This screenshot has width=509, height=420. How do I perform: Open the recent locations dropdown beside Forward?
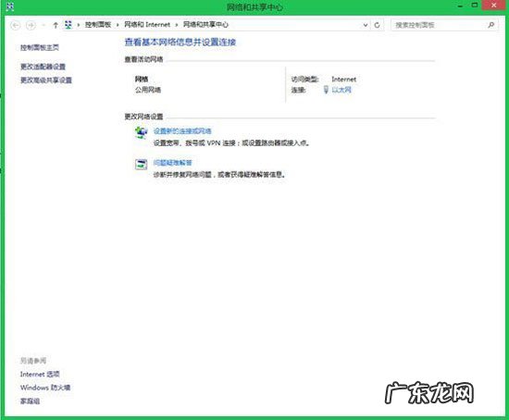click(43, 25)
